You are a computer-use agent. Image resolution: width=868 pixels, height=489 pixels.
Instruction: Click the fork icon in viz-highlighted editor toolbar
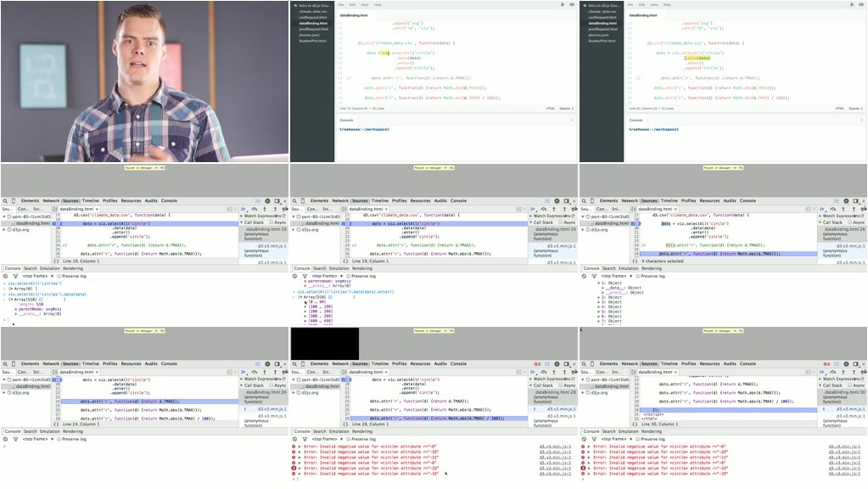(x=563, y=4)
